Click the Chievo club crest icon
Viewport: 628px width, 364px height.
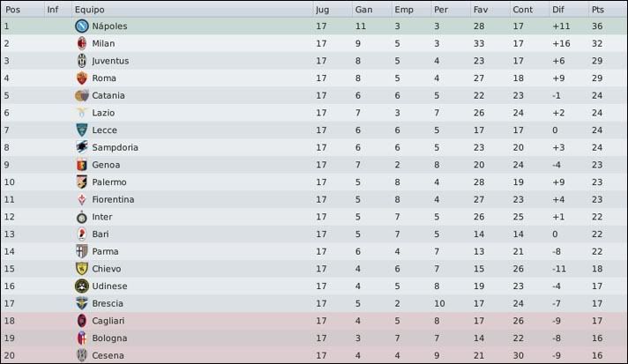click(82, 269)
